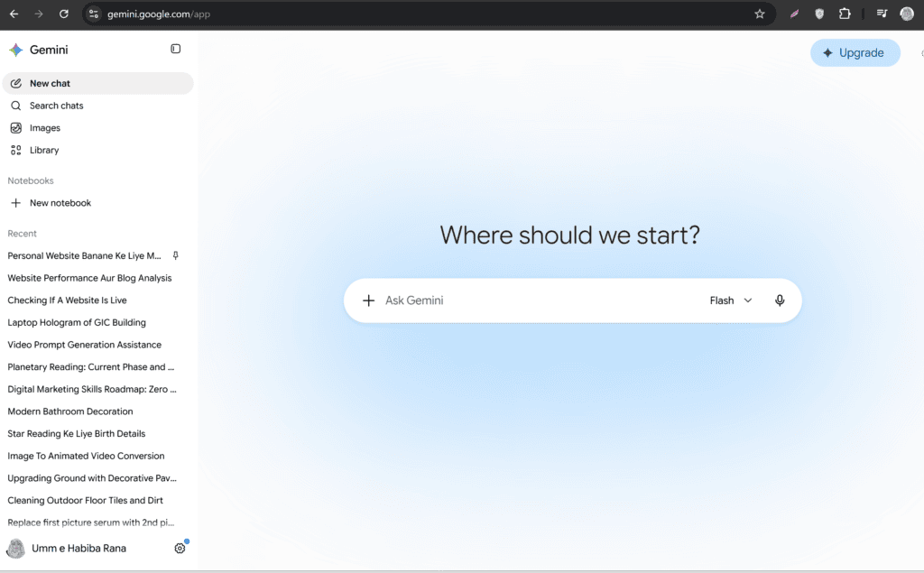This screenshot has width=924, height=573.
Task: Click the Upgrade button
Action: 855,53
